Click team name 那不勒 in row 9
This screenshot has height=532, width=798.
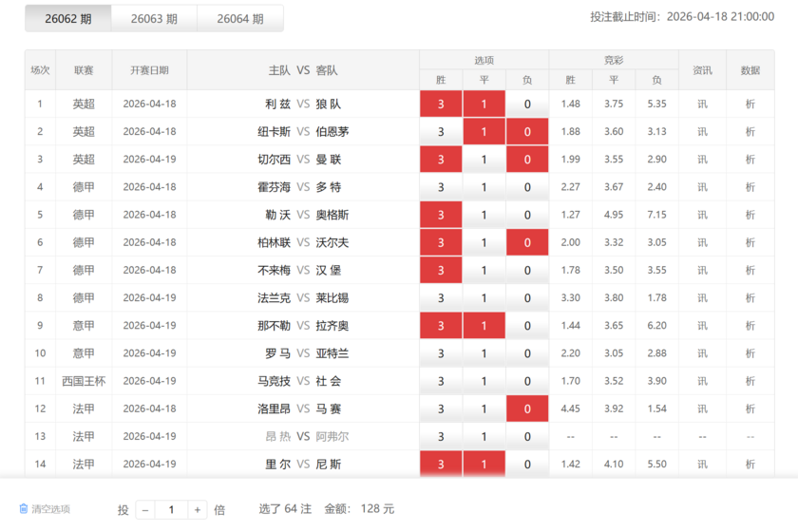(275, 326)
